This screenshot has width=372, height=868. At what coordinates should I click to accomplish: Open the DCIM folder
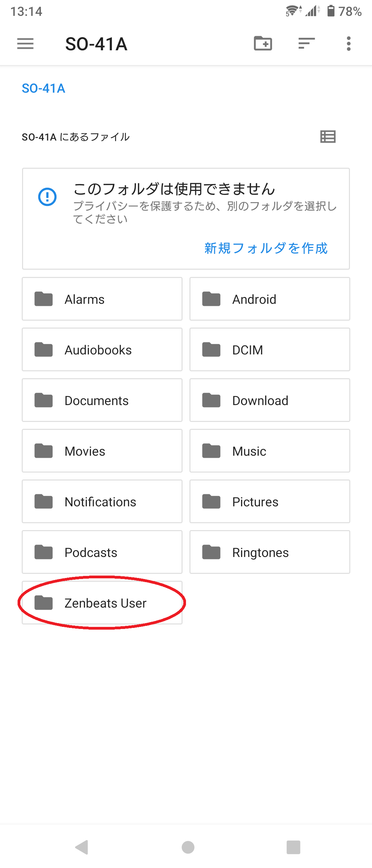pos(270,350)
